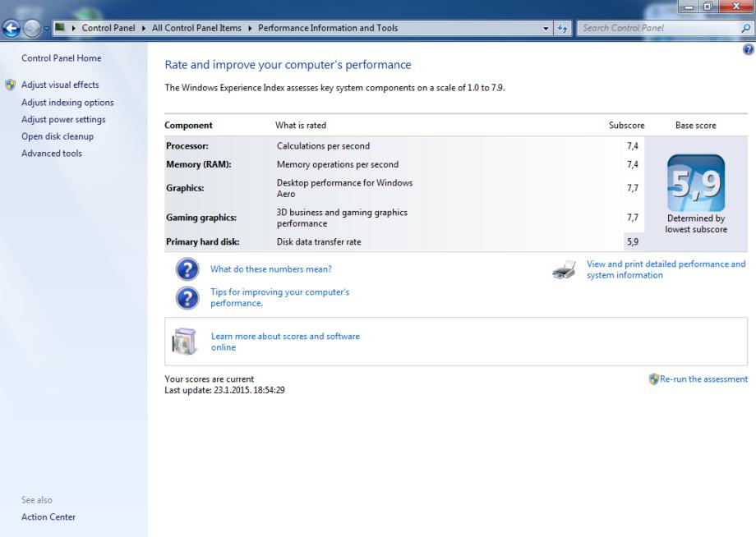Image resolution: width=756 pixels, height=537 pixels.
Task: Open Adjust visual effects
Action: click(x=60, y=85)
